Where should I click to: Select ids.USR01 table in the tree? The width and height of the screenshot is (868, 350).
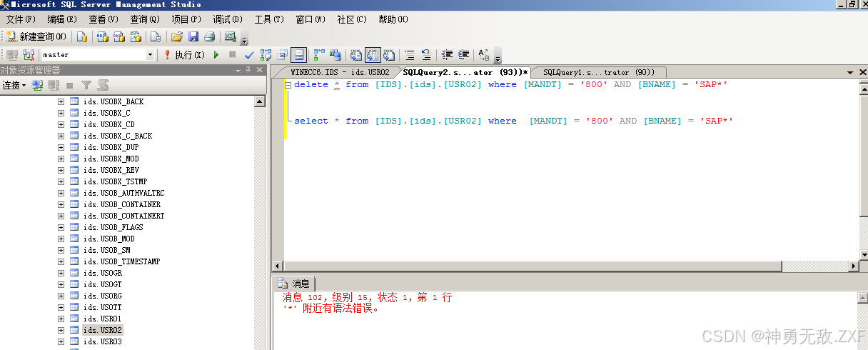102,319
